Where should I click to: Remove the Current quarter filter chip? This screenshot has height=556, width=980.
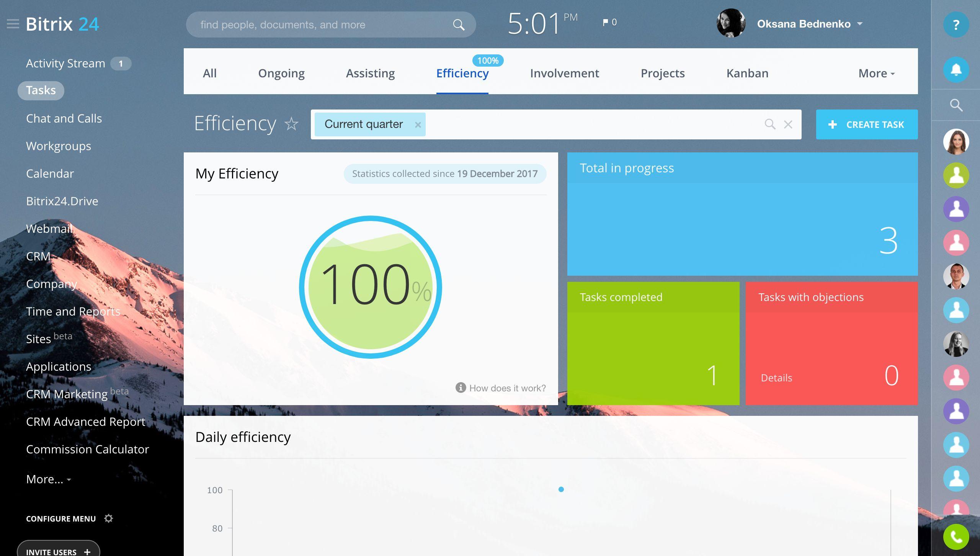click(418, 125)
